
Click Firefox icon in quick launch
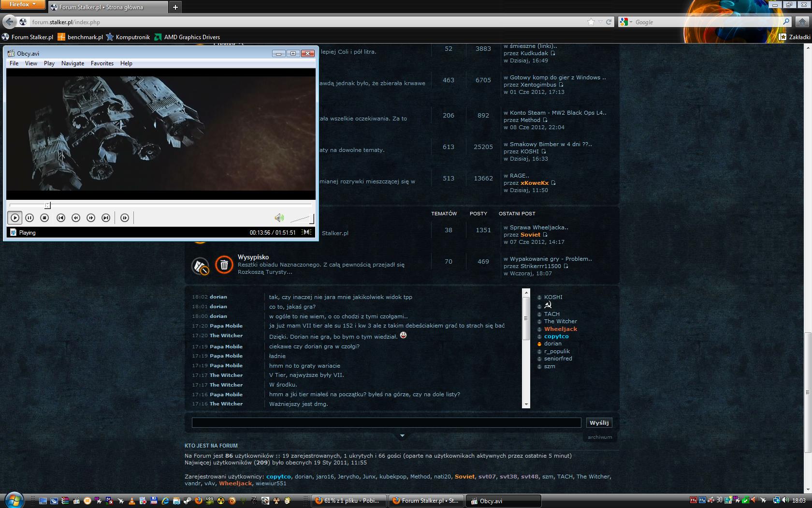click(199, 501)
